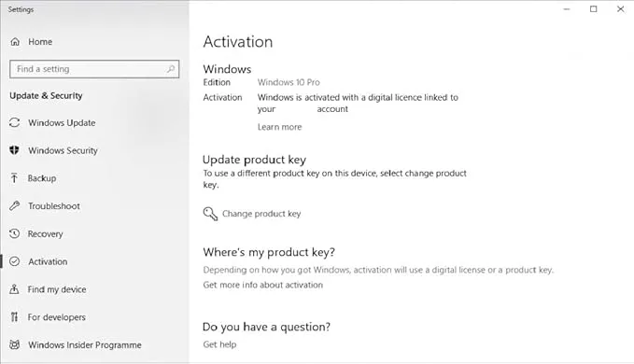Click the Recovery clock icon
Viewport: 634px width, 364px height.
coord(15,233)
